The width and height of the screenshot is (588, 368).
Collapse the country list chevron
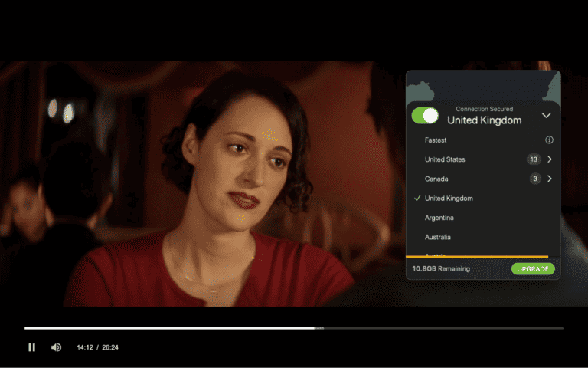click(546, 115)
